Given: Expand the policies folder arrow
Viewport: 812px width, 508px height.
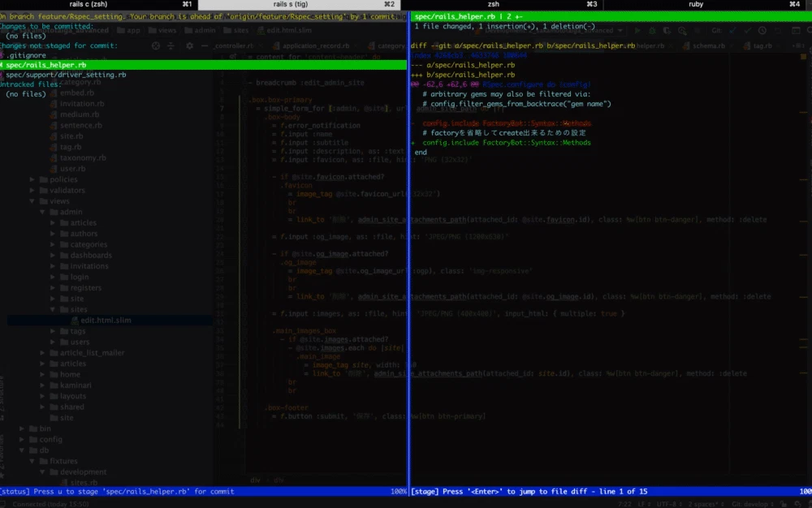Looking at the screenshot, I should (32, 179).
